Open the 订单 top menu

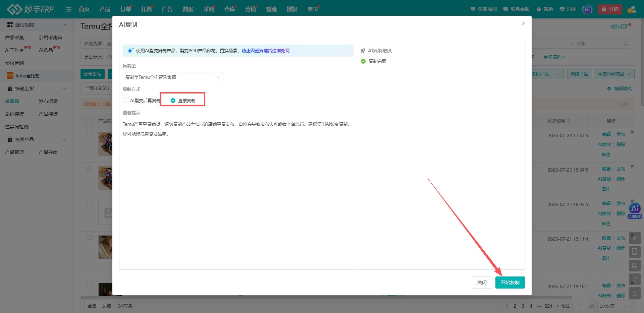[126, 9]
